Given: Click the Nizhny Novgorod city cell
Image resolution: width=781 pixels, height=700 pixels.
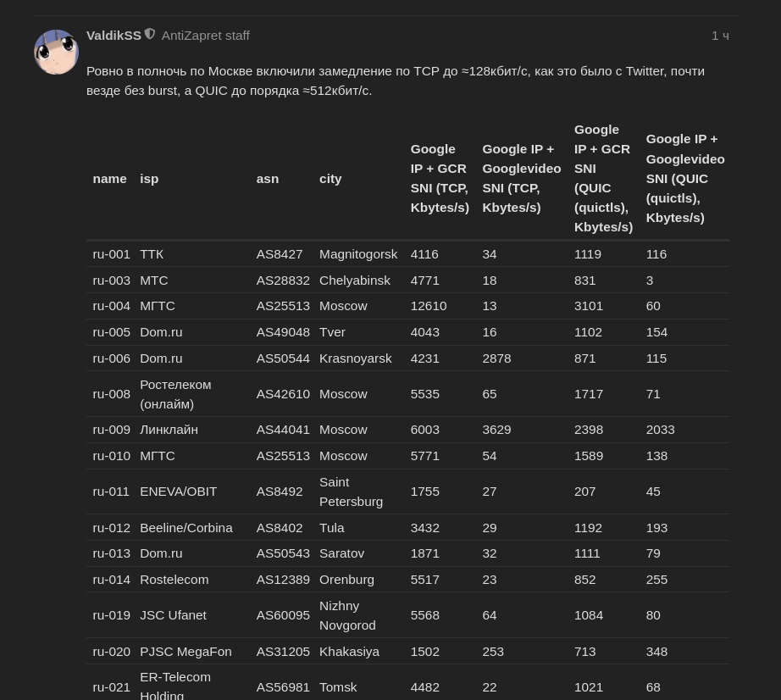Looking at the screenshot, I should click(x=347, y=615).
